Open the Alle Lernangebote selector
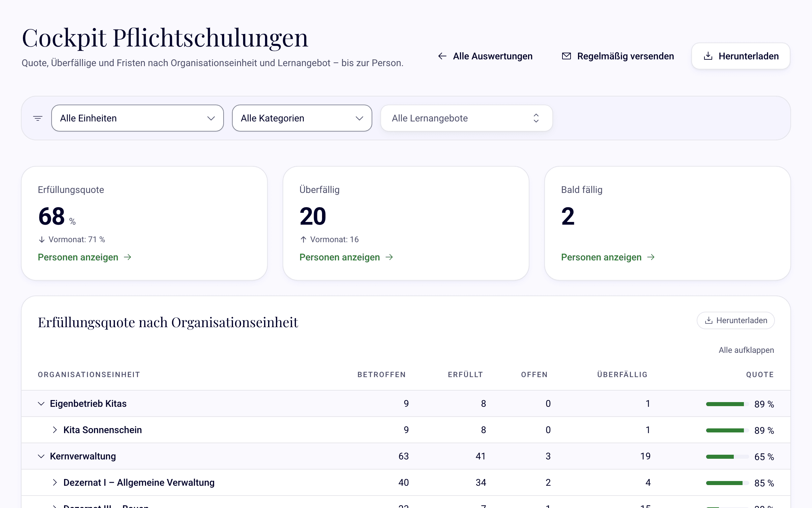 click(466, 118)
